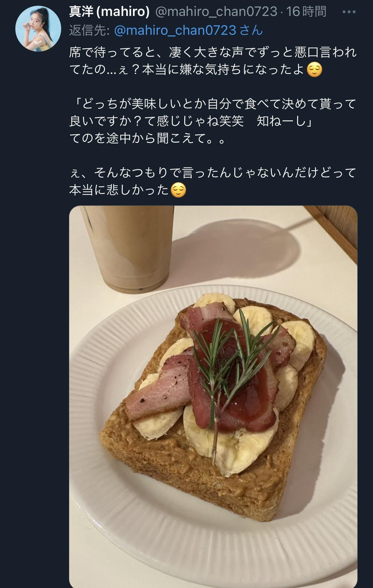The image size is (373, 588).
Task: Tap the relieved-face emoji after 悲しかった
Action: [x=178, y=190]
